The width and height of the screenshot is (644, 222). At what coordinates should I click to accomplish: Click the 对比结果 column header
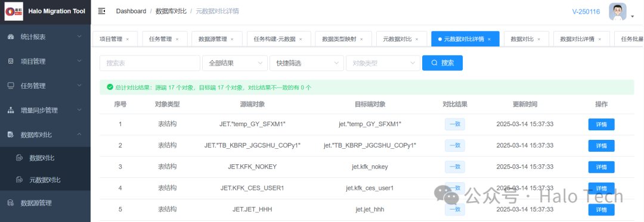pos(454,104)
